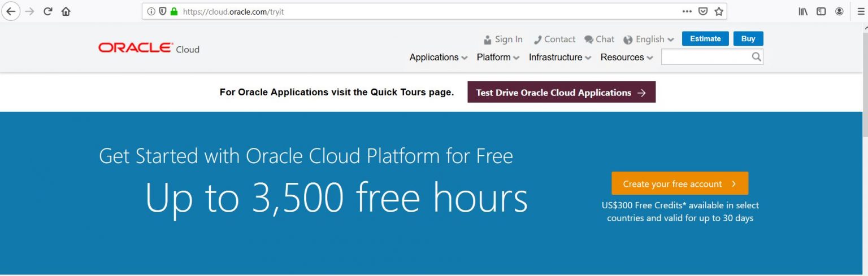Open the Firefox Library icon
The width and height of the screenshot is (868, 276).
pos(803,11)
